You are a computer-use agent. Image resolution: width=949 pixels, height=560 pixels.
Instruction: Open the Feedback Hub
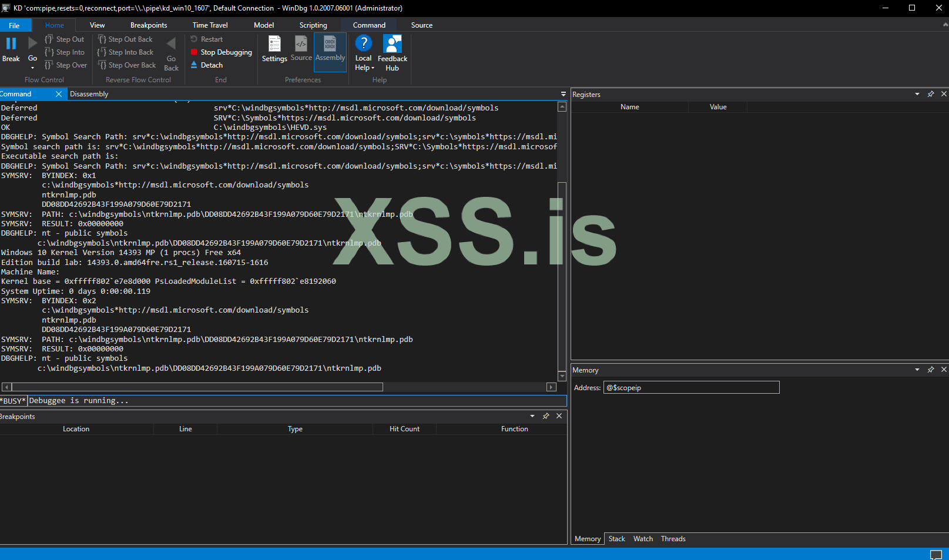point(392,45)
